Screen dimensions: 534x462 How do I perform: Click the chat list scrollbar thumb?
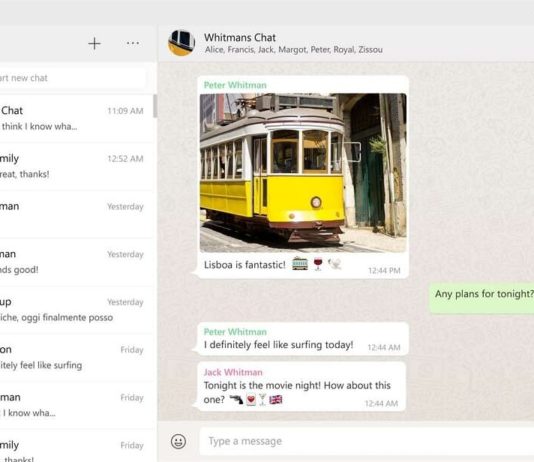pyautogui.click(x=155, y=106)
